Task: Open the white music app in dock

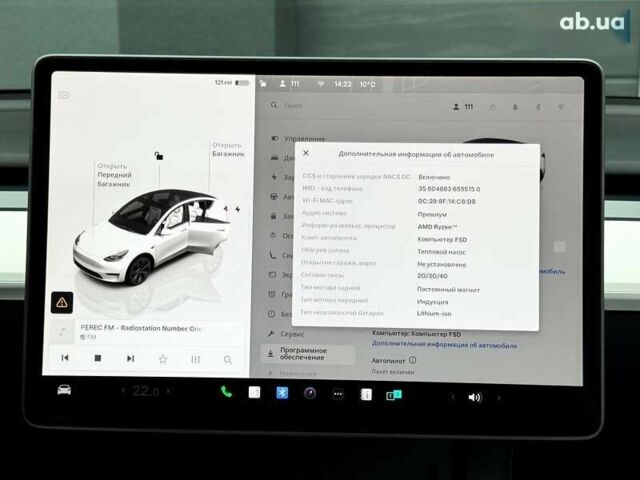Action: [254, 392]
